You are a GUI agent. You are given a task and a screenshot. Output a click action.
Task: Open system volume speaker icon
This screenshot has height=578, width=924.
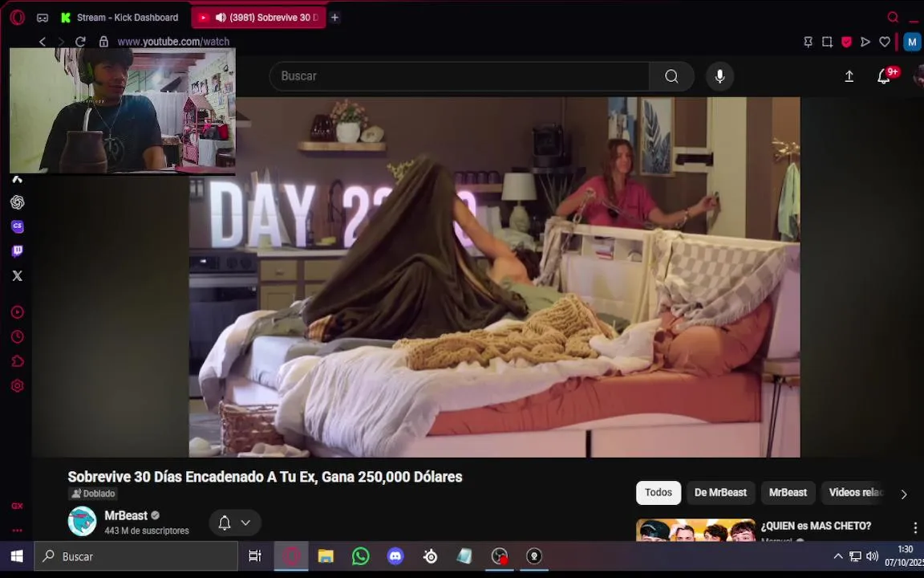pyautogui.click(x=873, y=556)
